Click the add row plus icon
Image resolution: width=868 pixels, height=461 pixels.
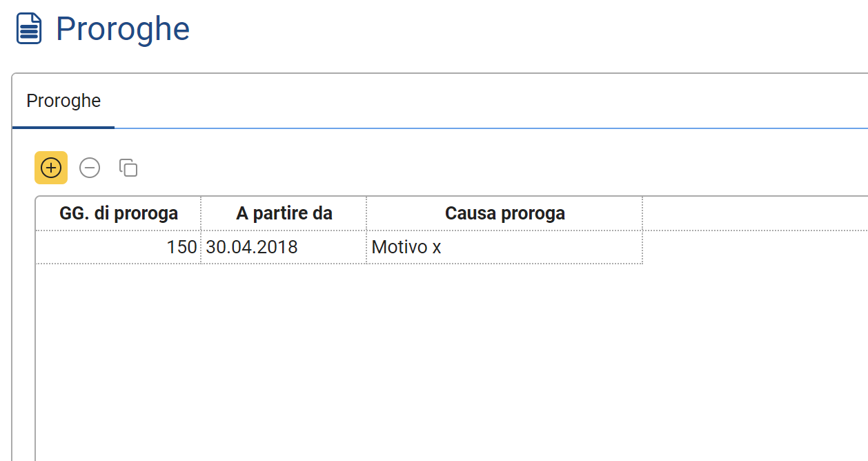pos(51,168)
